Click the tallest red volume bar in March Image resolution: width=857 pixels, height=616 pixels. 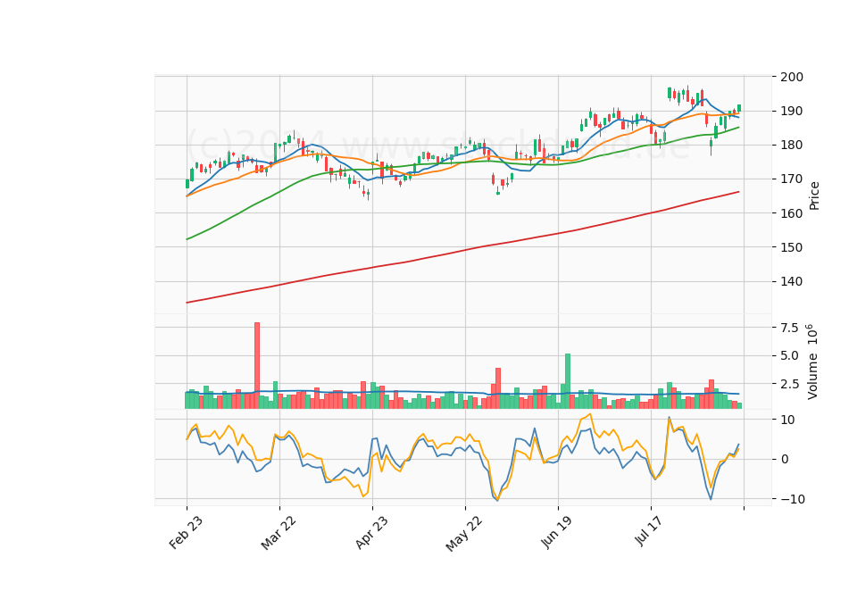coord(257,366)
